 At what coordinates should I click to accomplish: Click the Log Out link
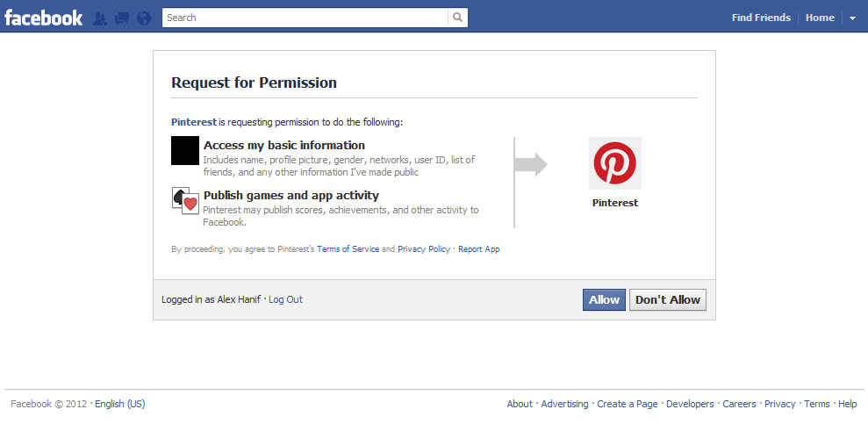point(285,299)
